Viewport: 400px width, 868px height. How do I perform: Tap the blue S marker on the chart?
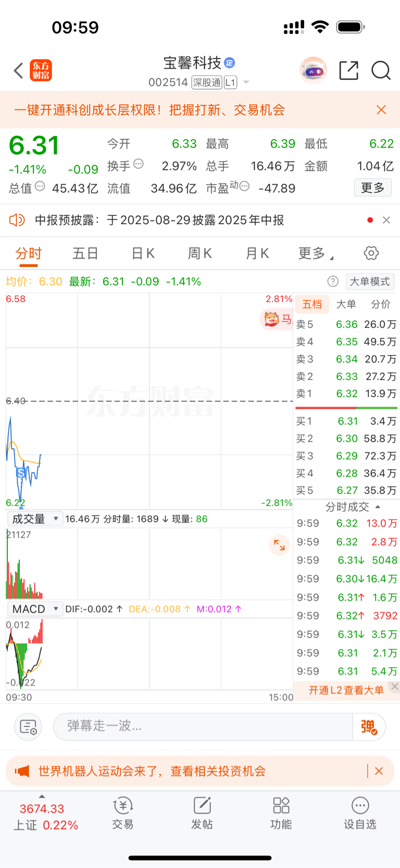(21, 473)
